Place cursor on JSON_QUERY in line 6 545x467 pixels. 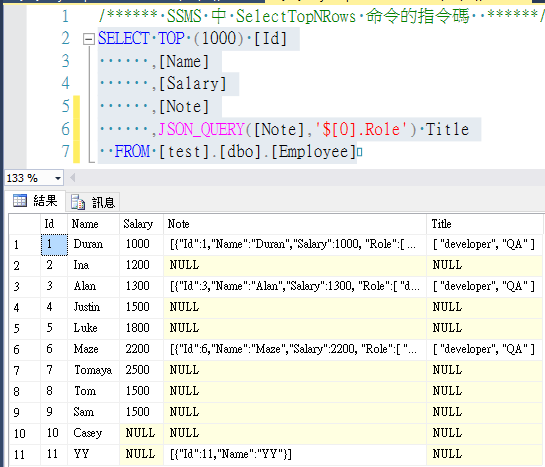[x=202, y=129]
